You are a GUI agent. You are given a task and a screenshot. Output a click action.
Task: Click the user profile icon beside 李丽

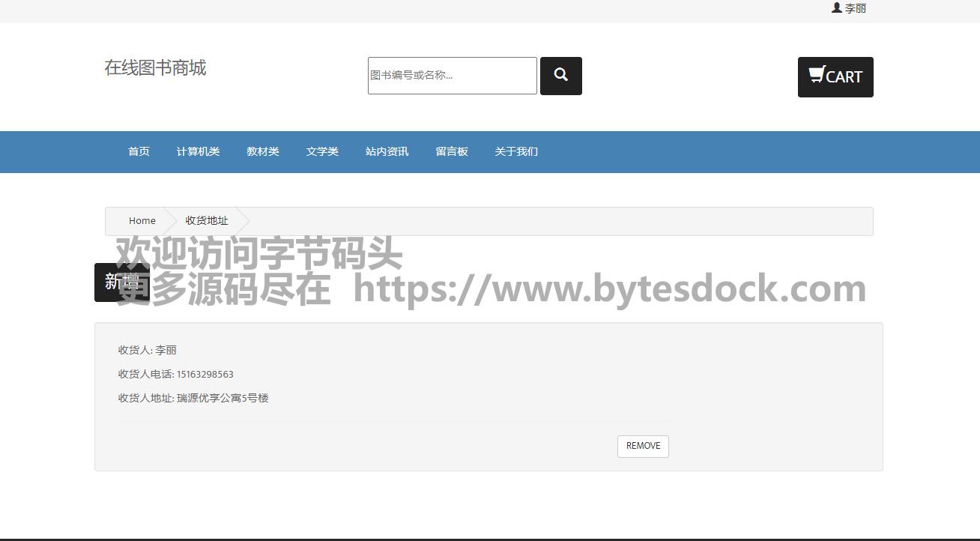click(x=837, y=7)
